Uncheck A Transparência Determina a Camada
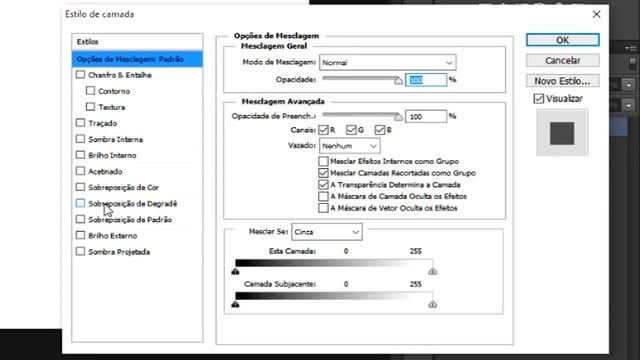This screenshot has width=640, height=360. (x=323, y=184)
